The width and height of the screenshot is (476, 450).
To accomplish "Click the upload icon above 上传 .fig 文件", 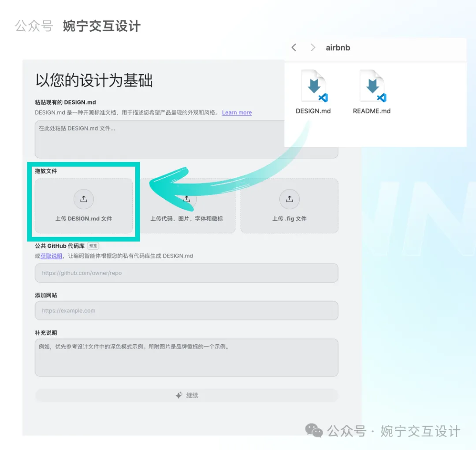I will point(290,199).
